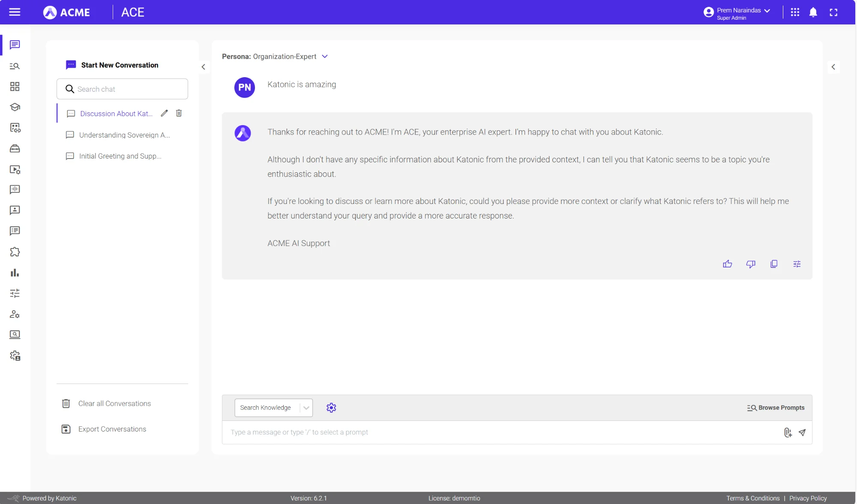Toggle fullscreen mode from the top bar
Screen dimensions: 857x504
click(x=834, y=12)
